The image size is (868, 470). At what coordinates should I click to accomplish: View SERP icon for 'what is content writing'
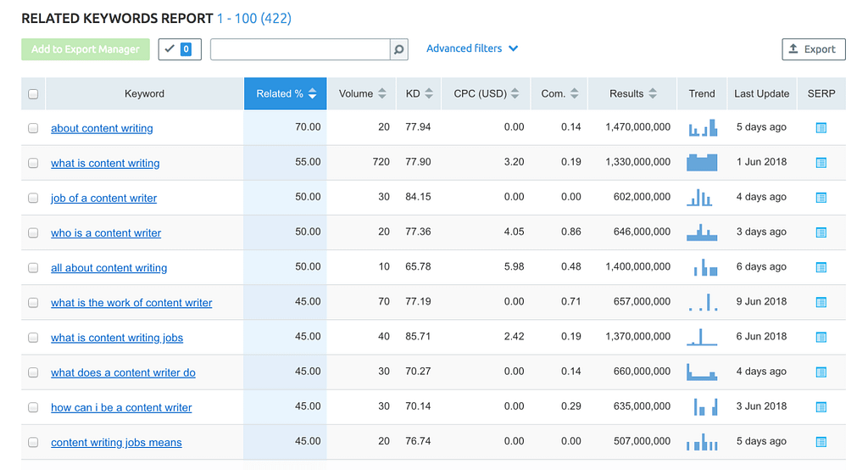(x=821, y=163)
